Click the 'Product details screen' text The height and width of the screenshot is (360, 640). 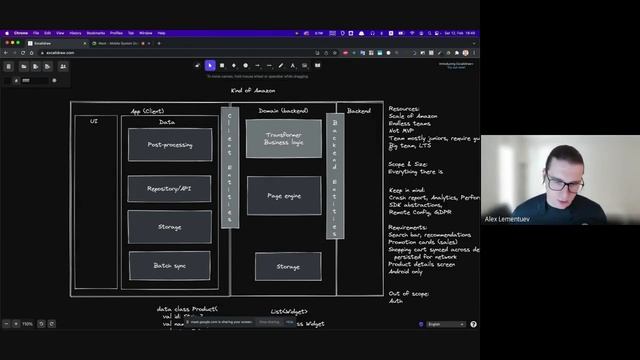click(422, 264)
